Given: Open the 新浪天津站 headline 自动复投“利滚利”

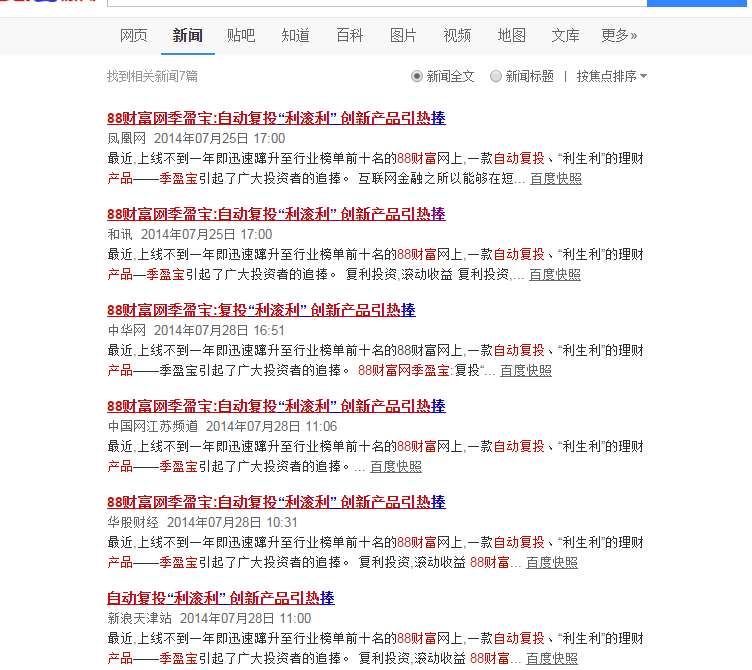Looking at the screenshot, I should pyautogui.click(x=221, y=598).
